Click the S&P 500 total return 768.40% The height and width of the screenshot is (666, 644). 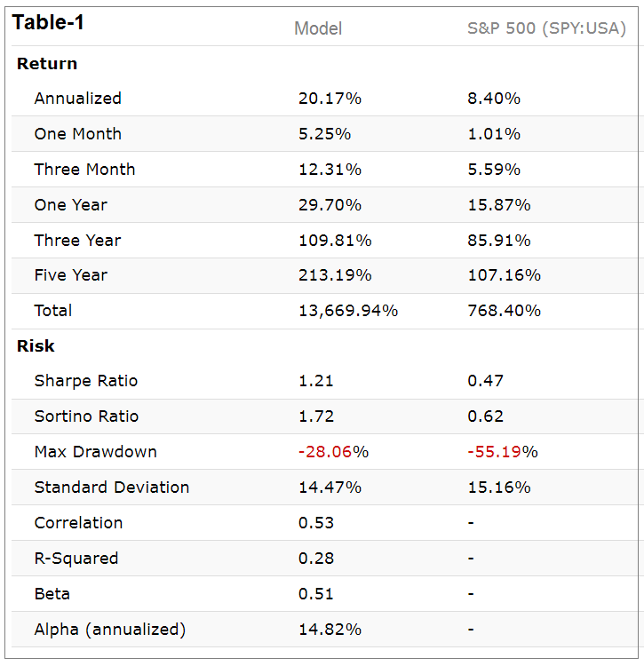[x=505, y=311]
